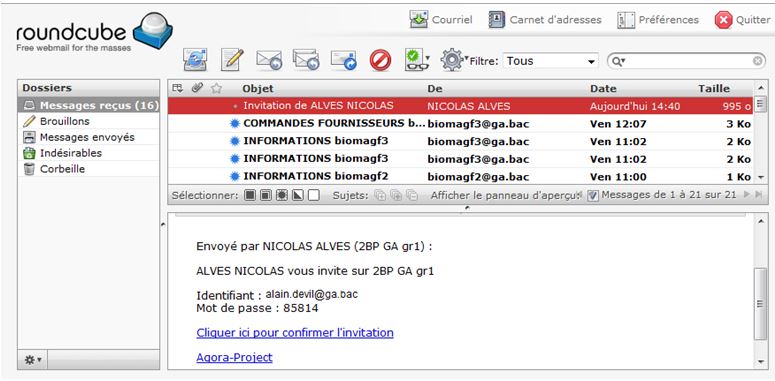Click sender biomagf2@ga.bac
The height and width of the screenshot is (381, 775).
pyautogui.click(x=478, y=177)
